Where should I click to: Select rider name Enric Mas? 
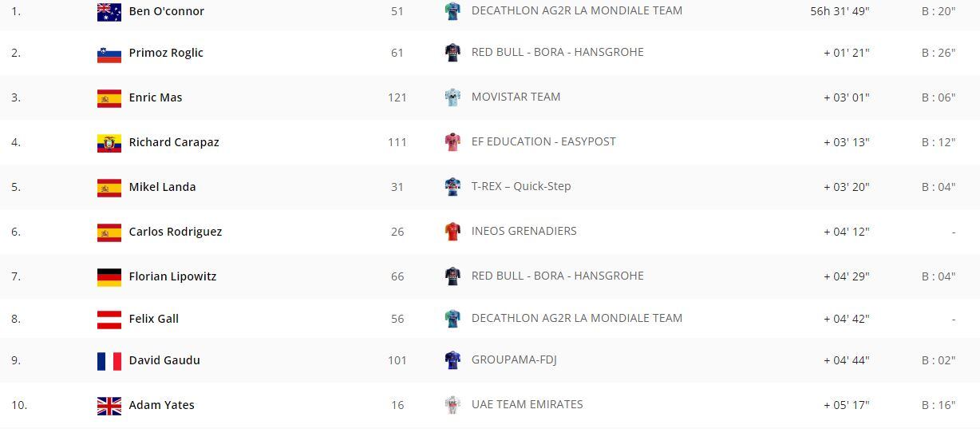(x=156, y=97)
